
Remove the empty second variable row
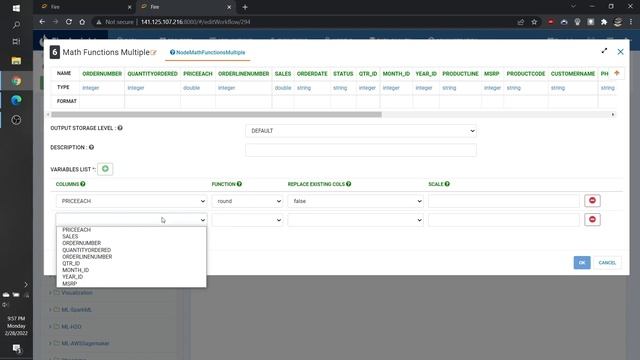[592, 220]
